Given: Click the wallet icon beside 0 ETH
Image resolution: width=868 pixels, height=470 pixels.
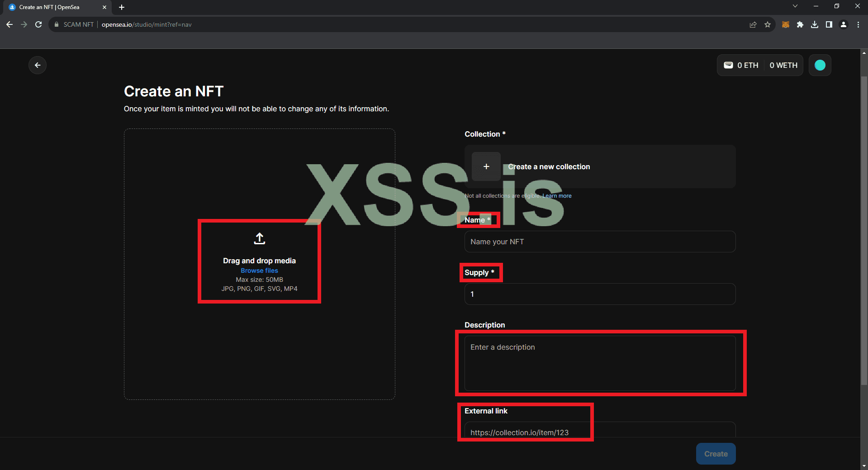Looking at the screenshot, I should [x=728, y=65].
